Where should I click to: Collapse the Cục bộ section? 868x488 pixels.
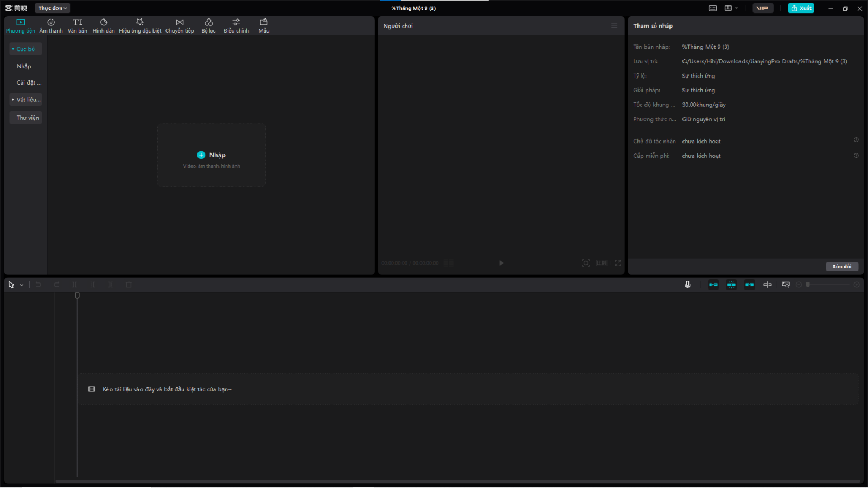(25, 49)
